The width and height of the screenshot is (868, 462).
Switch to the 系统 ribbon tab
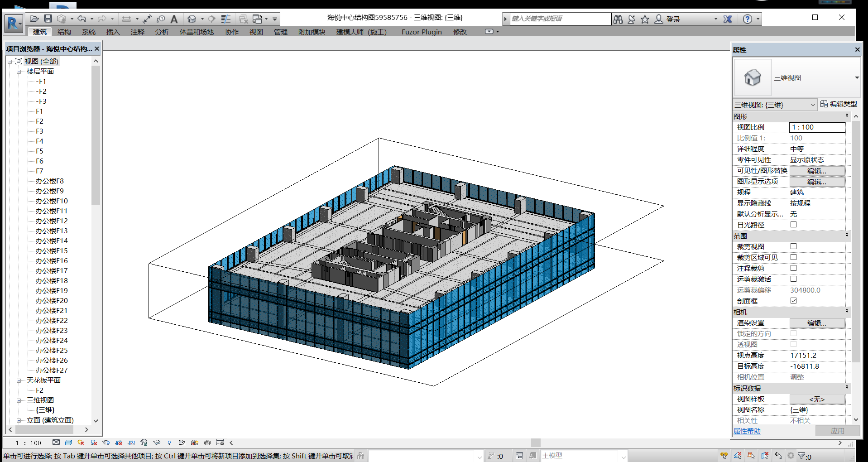89,32
